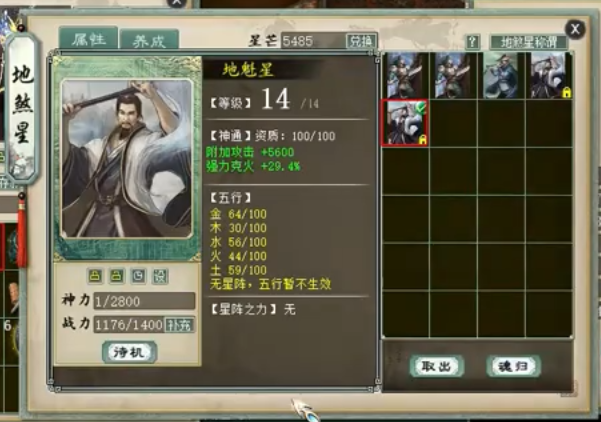Click the 星芒 5485 value field
The width and height of the screenshot is (601, 422).
tap(314, 41)
